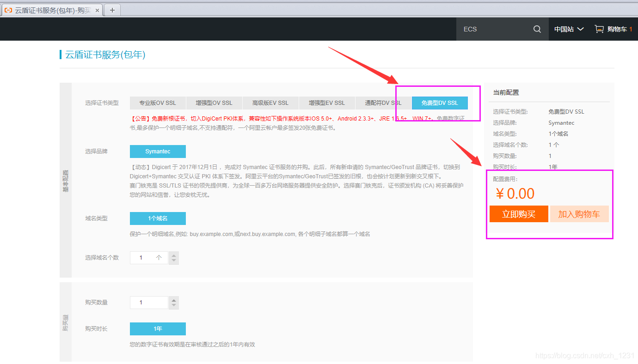Select the 免费型DV SSL certificate type

[x=439, y=103]
